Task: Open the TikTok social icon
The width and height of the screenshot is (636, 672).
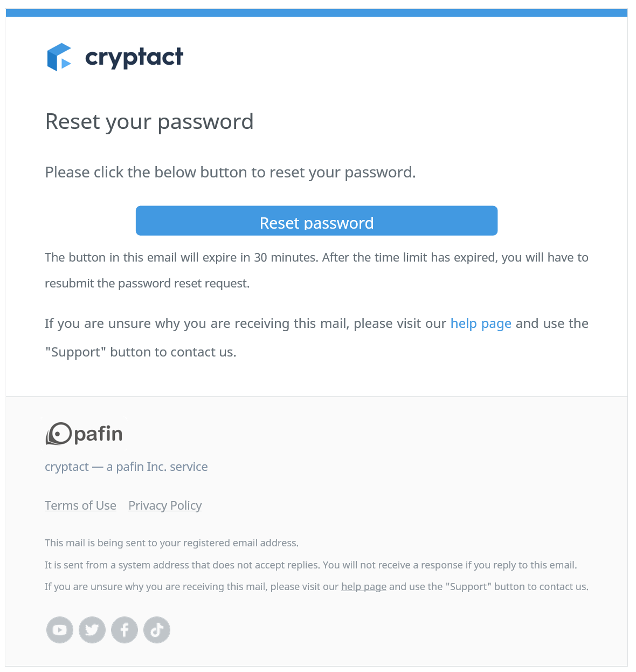Action: point(157,630)
